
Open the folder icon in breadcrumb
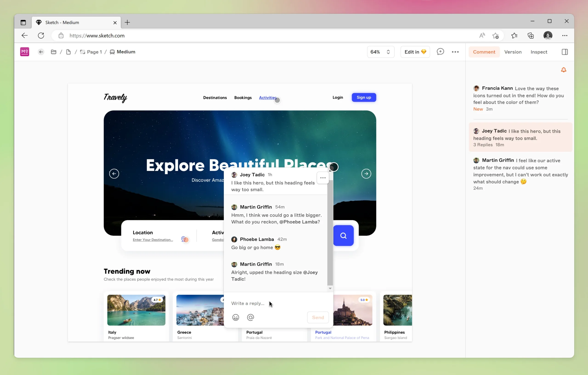tap(54, 52)
